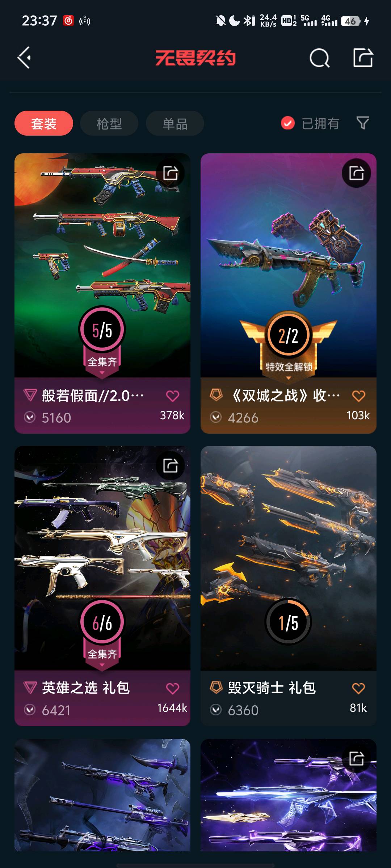Image resolution: width=391 pixels, height=868 pixels.
Task: Open 毁灭骑士 礼包 bundle thumbnail
Action: point(289,558)
